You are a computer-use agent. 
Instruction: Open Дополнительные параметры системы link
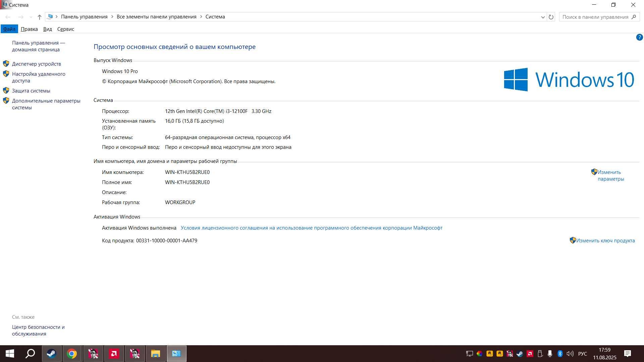pyautogui.click(x=46, y=104)
